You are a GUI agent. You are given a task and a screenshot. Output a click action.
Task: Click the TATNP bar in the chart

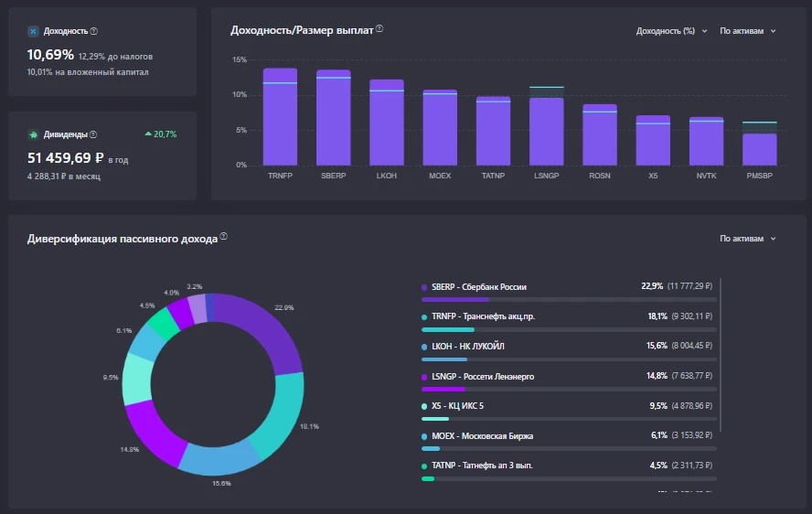[494, 131]
